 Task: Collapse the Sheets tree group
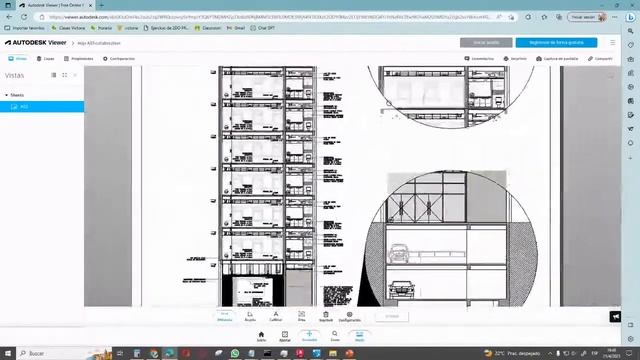(7, 95)
